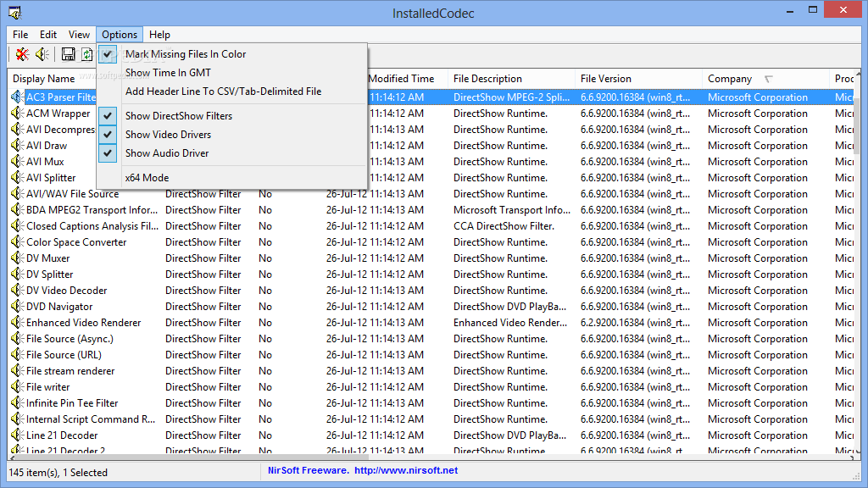Open the Help menu
Image resolution: width=868 pixels, height=488 pixels.
pos(159,34)
